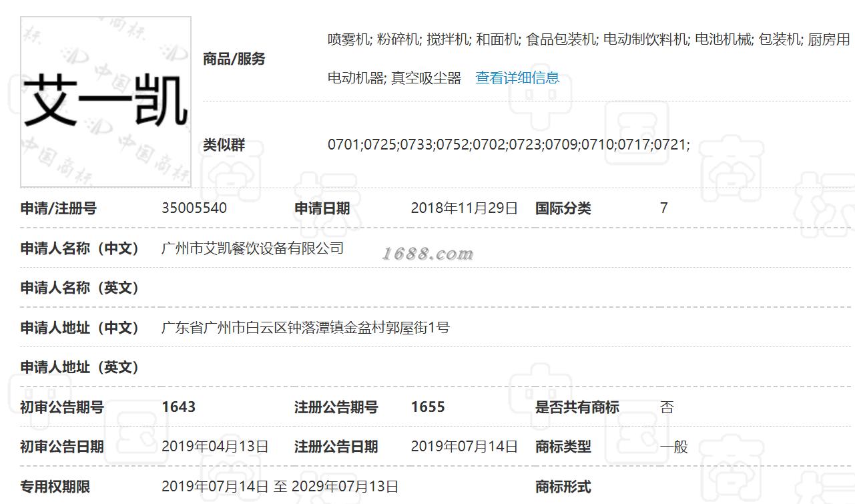Click the 申请人名称（英文） label

(x=79, y=288)
